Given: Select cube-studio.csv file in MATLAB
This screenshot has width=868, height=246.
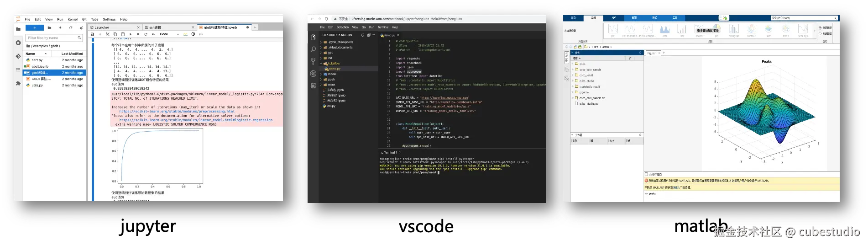Looking at the screenshot, I should click(x=589, y=104).
